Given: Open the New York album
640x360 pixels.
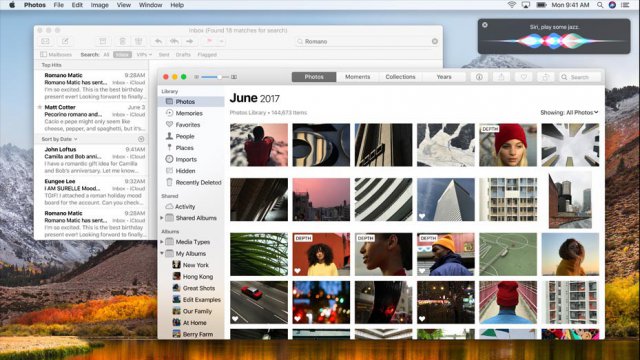Looking at the screenshot, I should 192,265.
